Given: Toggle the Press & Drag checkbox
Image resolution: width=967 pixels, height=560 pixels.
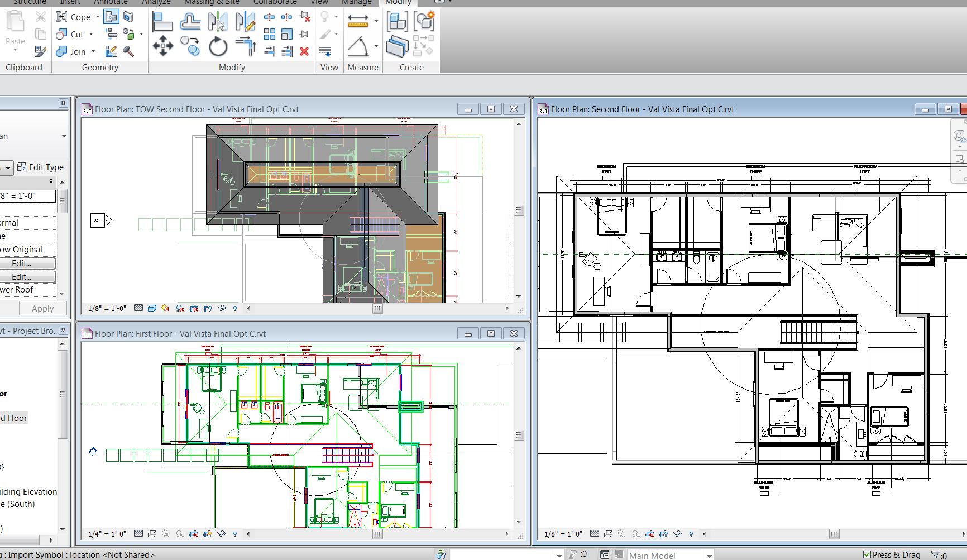Looking at the screenshot, I should pos(867,554).
